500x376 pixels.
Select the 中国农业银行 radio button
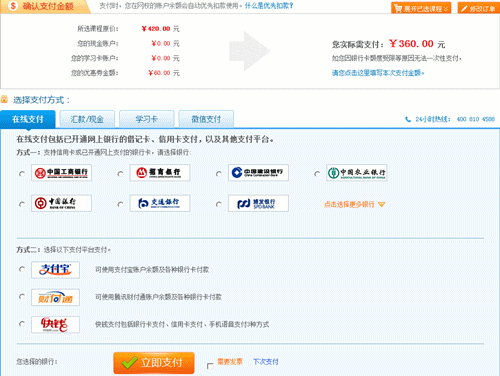coord(317,174)
